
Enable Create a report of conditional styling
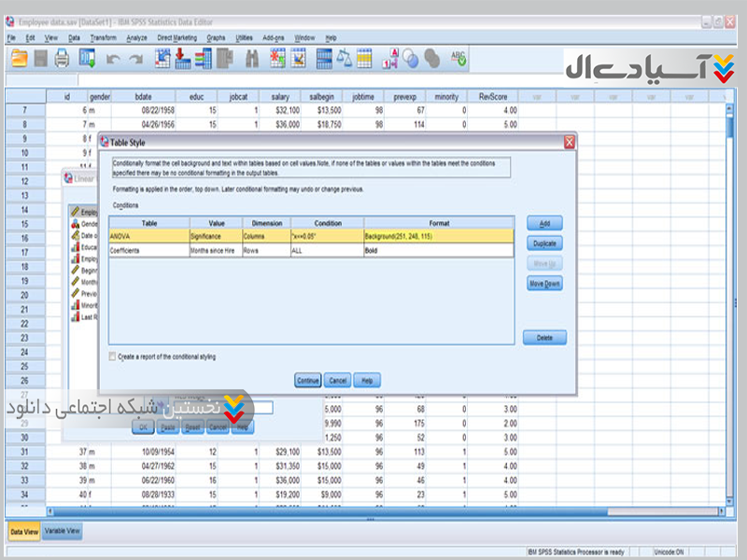coord(113,357)
